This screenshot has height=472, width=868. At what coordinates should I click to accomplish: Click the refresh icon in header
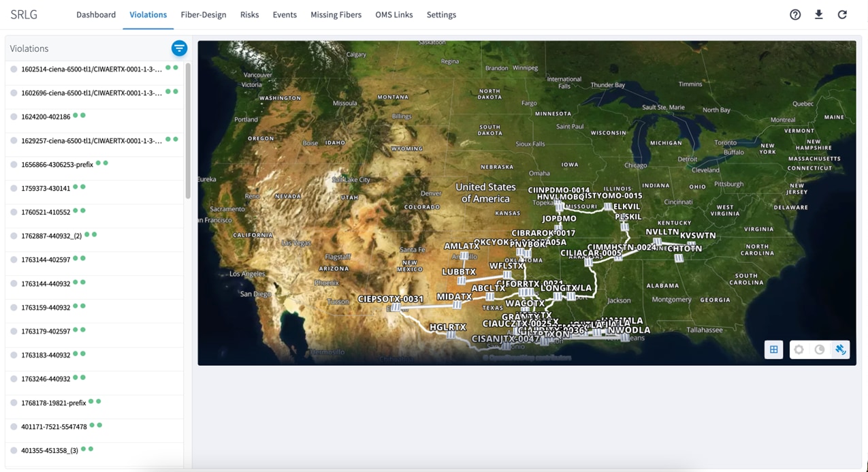(x=842, y=14)
